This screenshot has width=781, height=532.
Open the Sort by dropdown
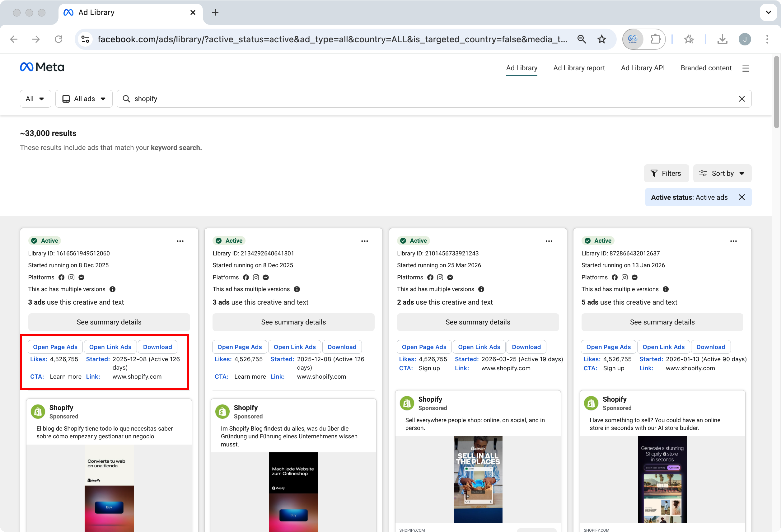point(722,173)
